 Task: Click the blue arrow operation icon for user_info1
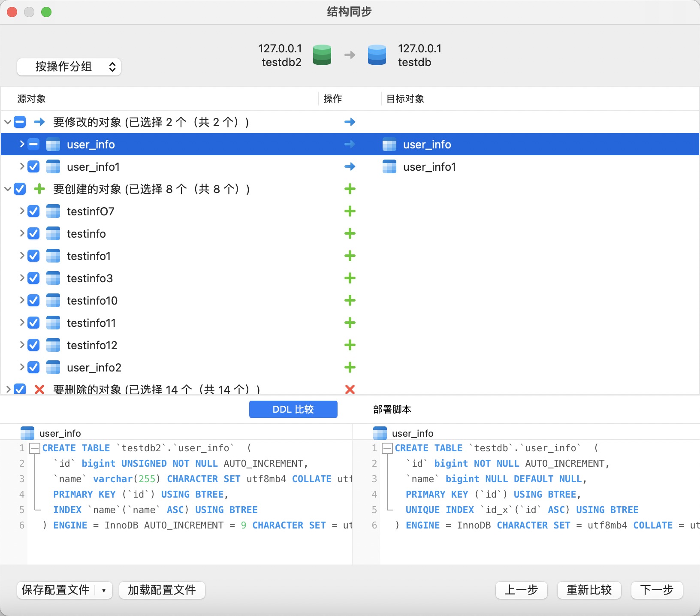(x=350, y=166)
